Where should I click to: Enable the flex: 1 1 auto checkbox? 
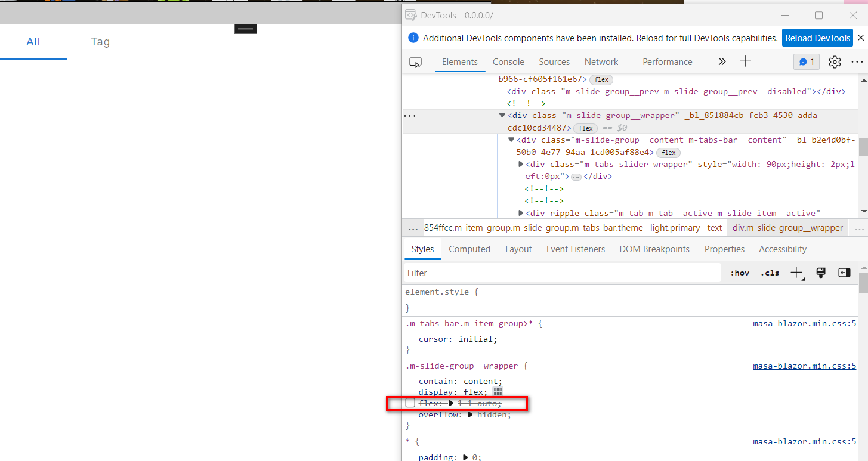[x=410, y=403]
